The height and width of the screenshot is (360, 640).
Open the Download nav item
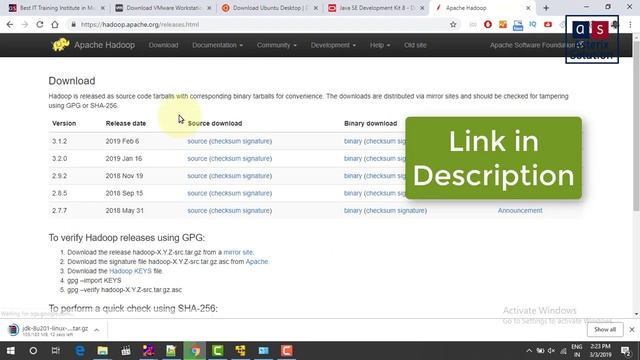point(163,45)
